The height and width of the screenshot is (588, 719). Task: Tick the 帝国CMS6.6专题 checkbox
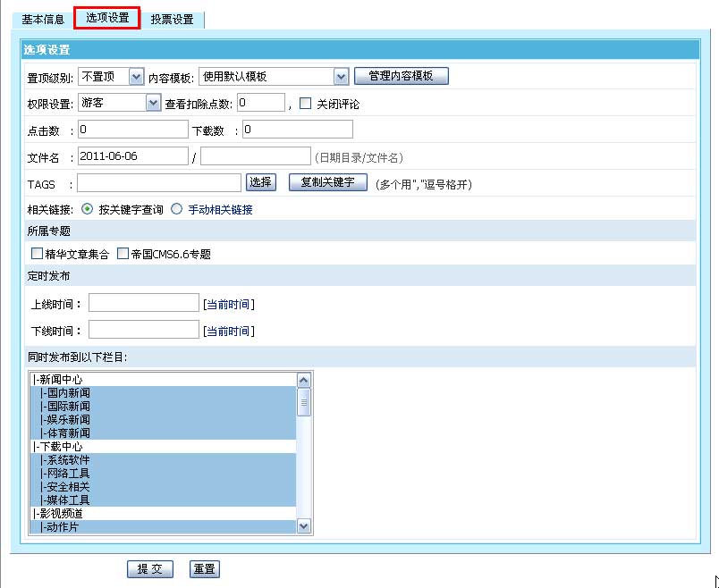[x=123, y=255]
